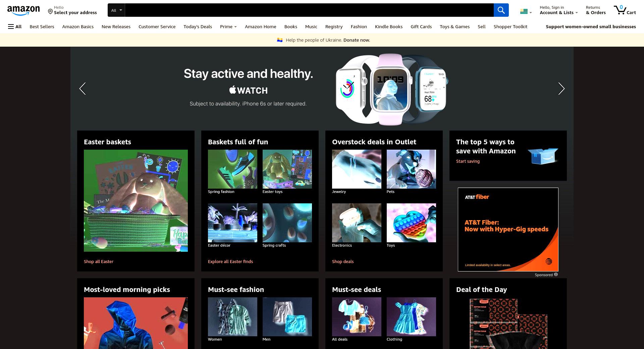Go to next carousel slide
The image size is (644, 349).
point(561,89)
